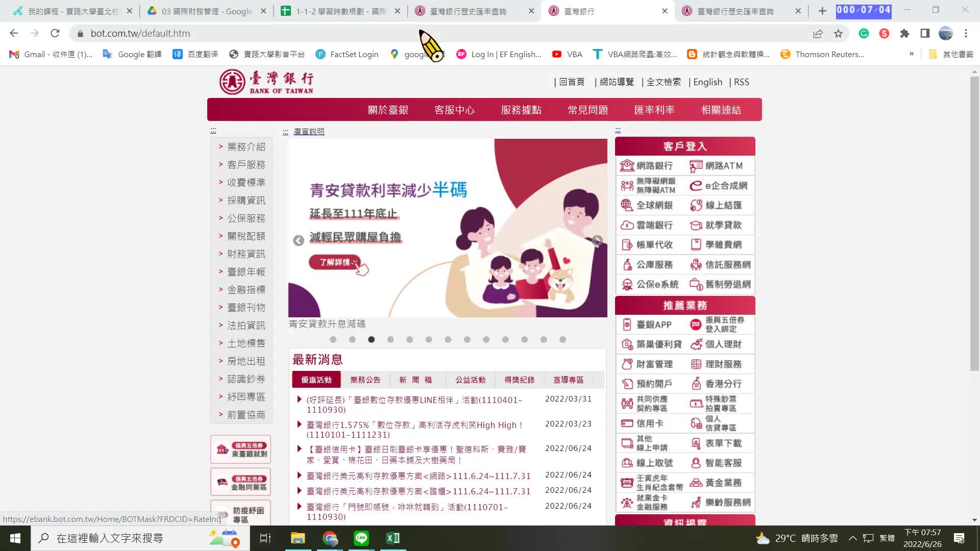Show hidden bookmarks with the » chevron
The width and height of the screenshot is (980, 551).
911,54
